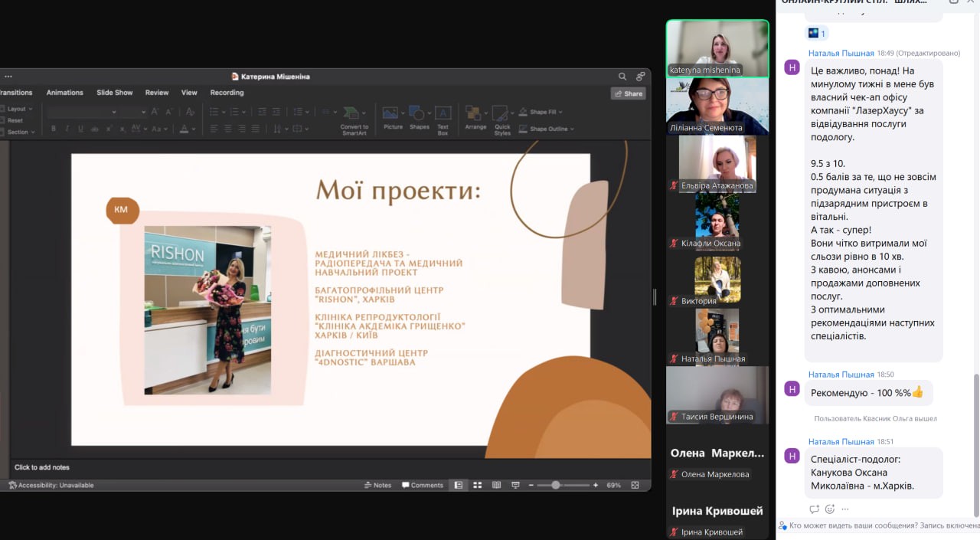Open the Slide Show tab
Image resolution: width=980 pixels, height=540 pixels.
pyautogui.click(x=114, y=93)
